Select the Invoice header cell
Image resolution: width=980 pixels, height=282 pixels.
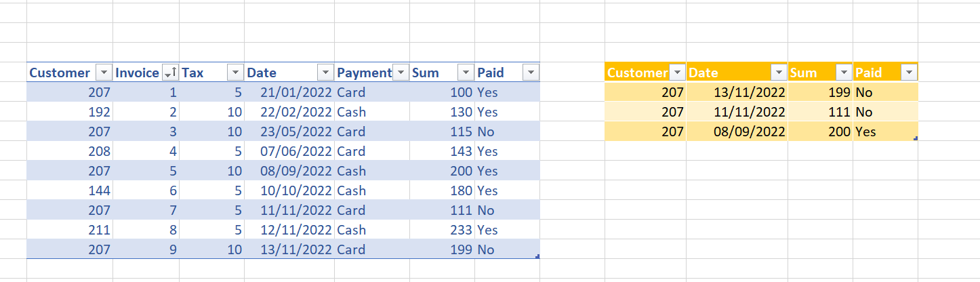tap(146, 73)
